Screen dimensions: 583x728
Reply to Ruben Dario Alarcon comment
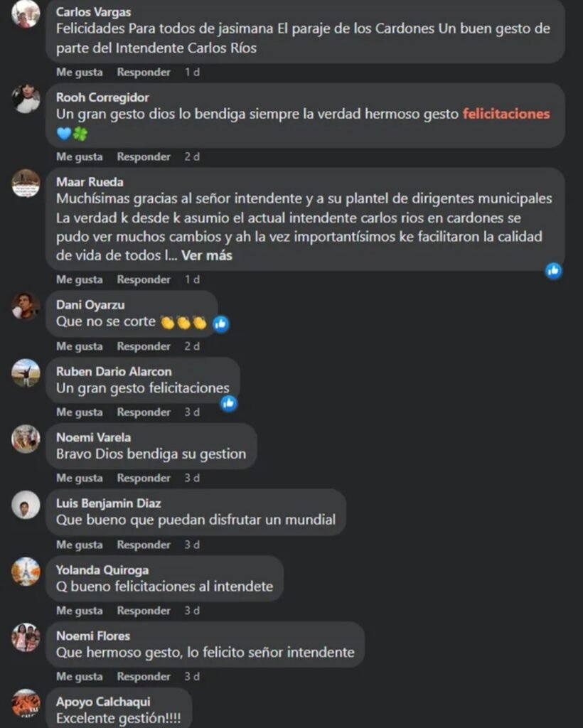[x=144, y=412]
